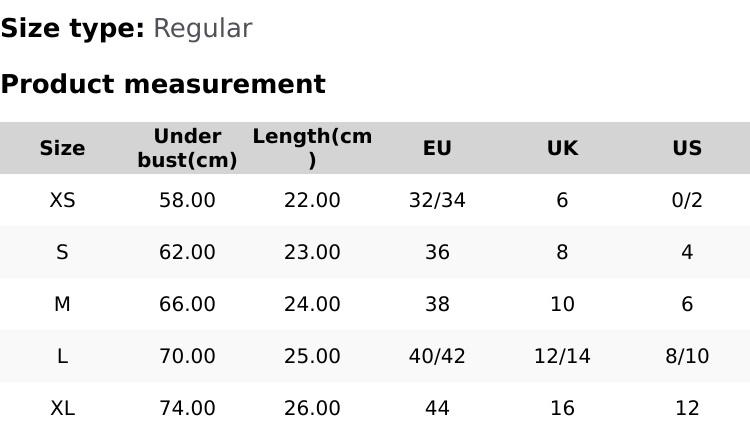Click the EU 32/34 cell
Viewport: 750px width, 434px height.
coord(437,200)
